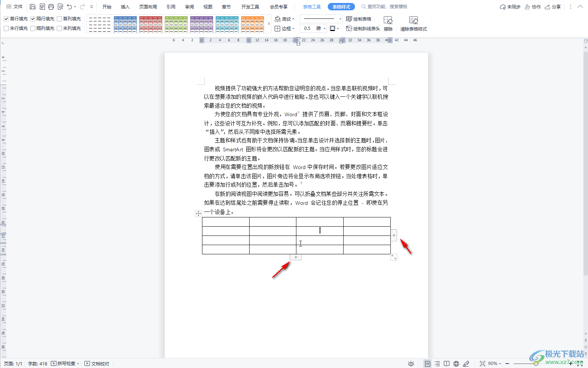This screenshot has width=588, height=368.
Task: Toggle spell check (拼写检查) in status bar
Action: pyautogui.click(x=65, y=364)
